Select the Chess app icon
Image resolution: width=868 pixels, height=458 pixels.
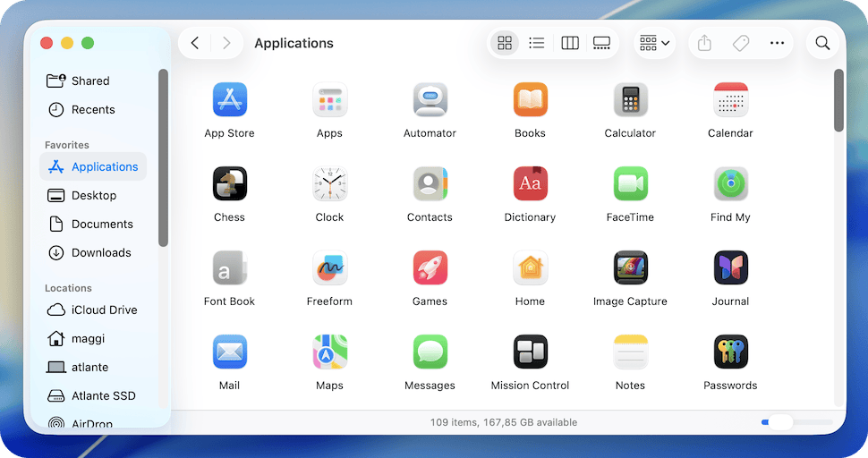point(230,184)
